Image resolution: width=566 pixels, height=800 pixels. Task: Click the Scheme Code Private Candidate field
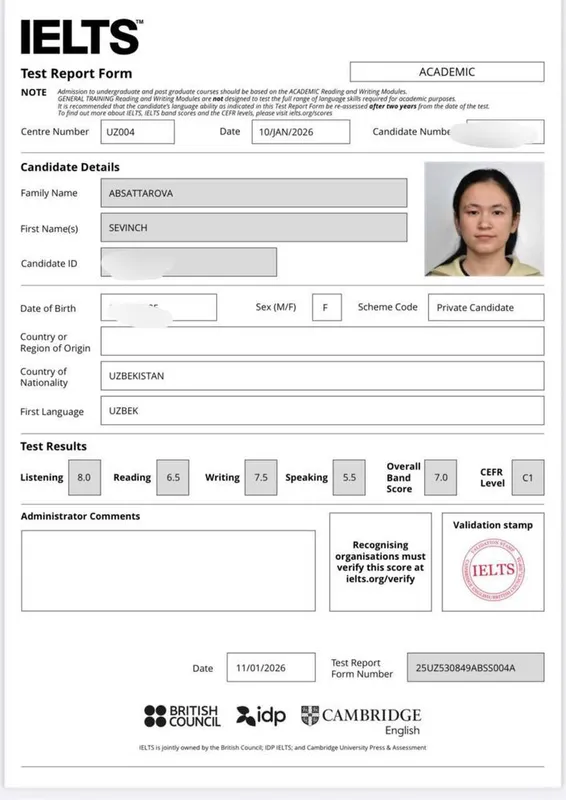(486, 307)
